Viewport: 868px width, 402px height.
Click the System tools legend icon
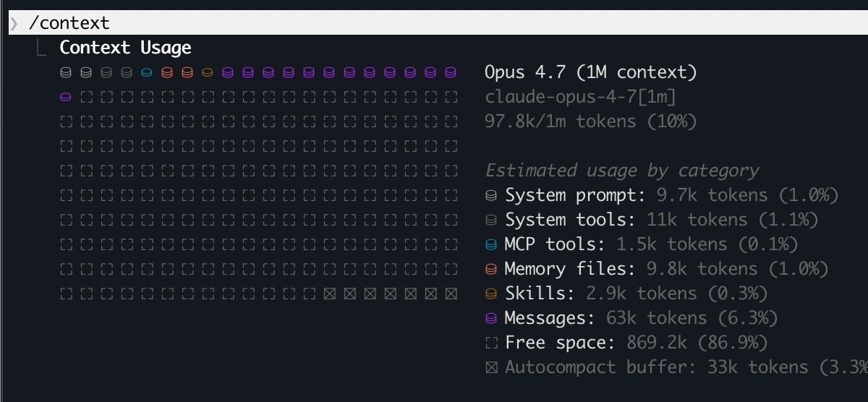tap(491, 220)
